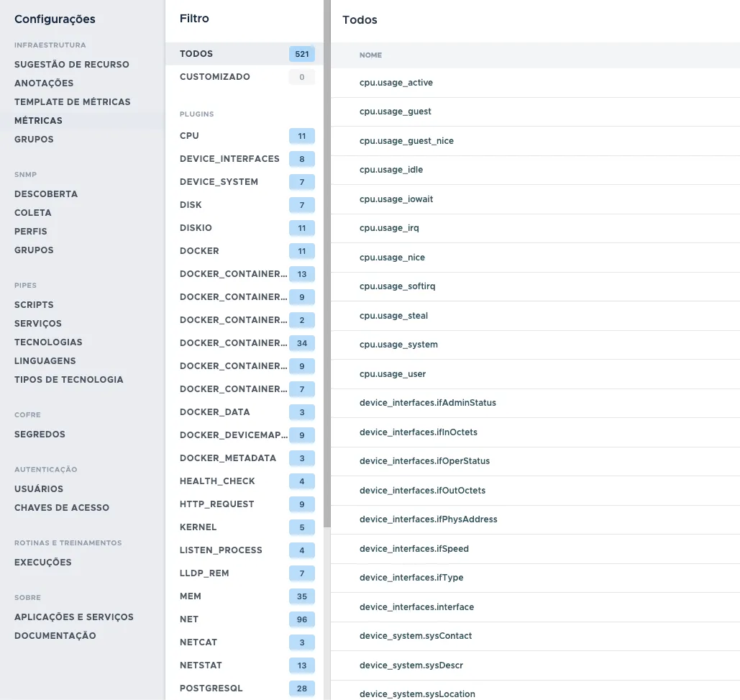Viewport: 740px width, 700px height.
Task: Filter by POSTGRESQL plugin
Action: [245, 688]
